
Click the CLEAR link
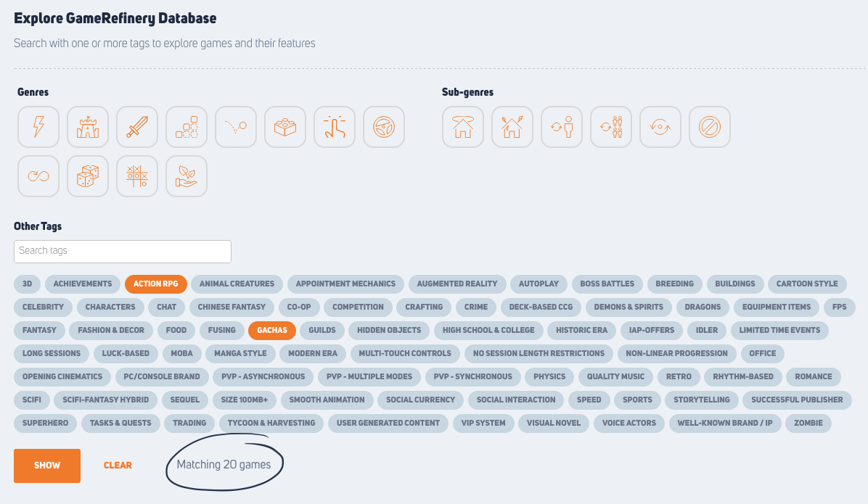coord(118,466)
